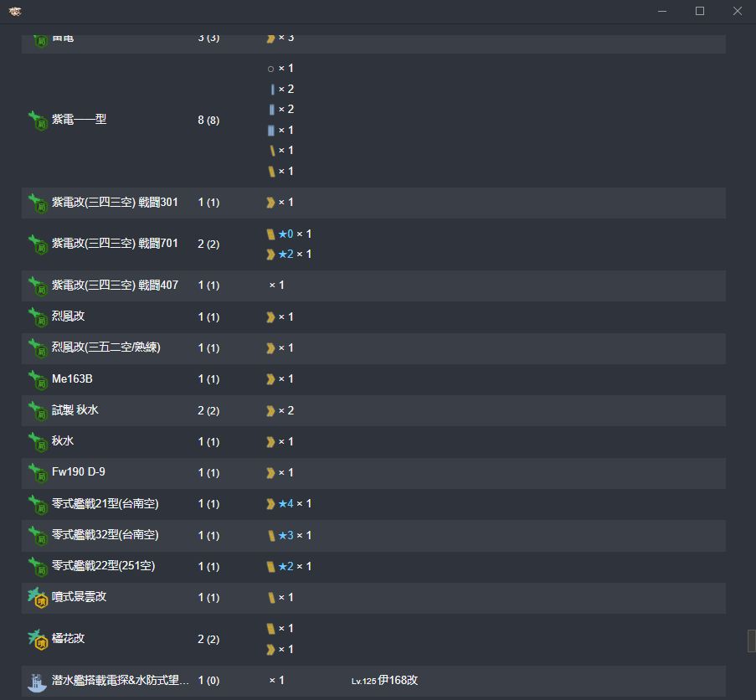Select the 零式艦戦21型(台南空) name
The height and width of the screenshot is (700, 756).
[x=105, y=503]
